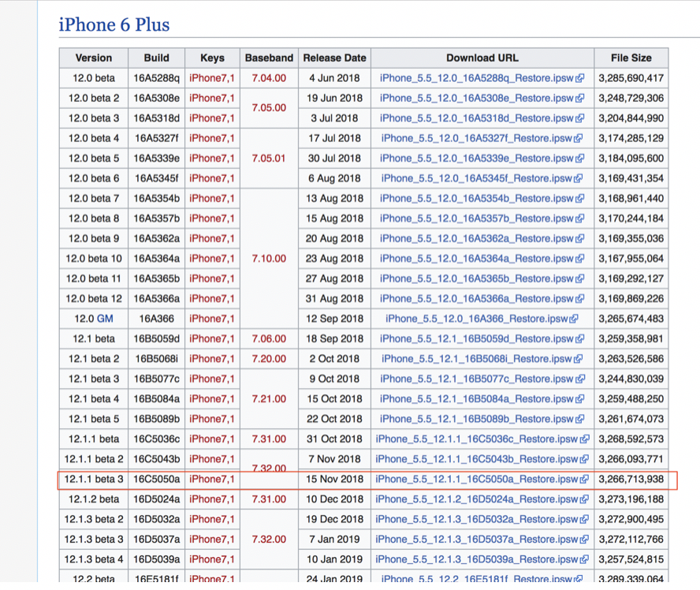Download iPhone_5.5_12.0_16A366_Restore.ipsw GM file
700x590 pixels.
(x=482, y=319)
